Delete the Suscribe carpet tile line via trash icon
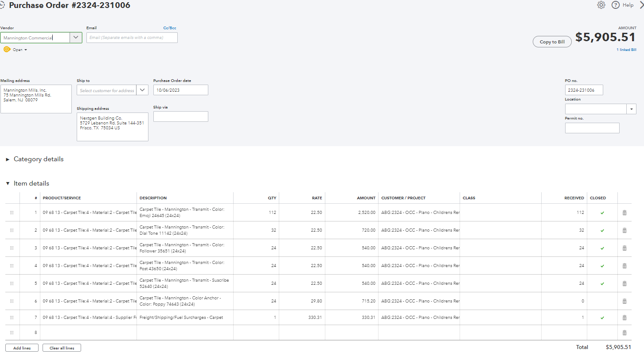The image size is (644, 353). tap(624, 283)
